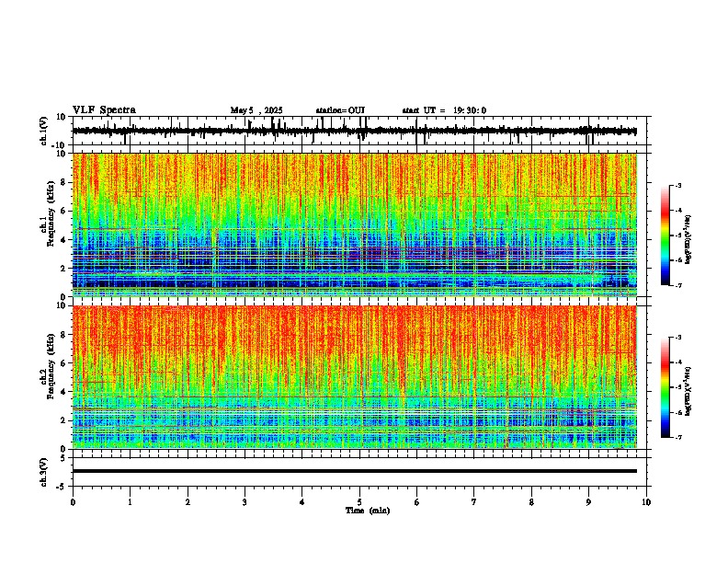The width and height of the screenshot is (728, 563).
Task: Click time axis tick label '7'
Action: pyautogui.click(x=474, y=502)
